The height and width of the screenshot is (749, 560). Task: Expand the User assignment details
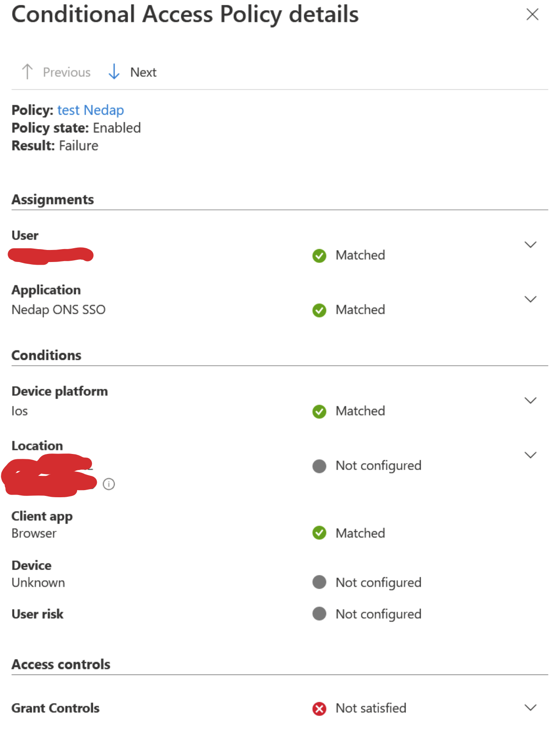530,245
